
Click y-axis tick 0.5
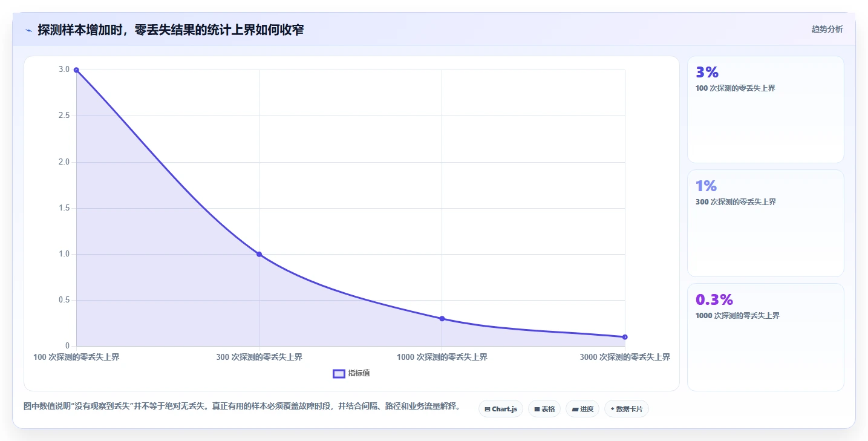pyautogui.click(x=64, y=300)
